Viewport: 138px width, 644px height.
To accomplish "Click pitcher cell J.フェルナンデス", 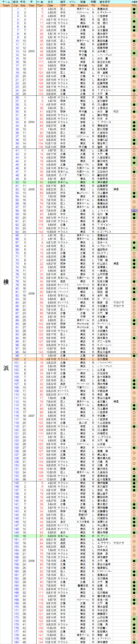I will 105,363.
